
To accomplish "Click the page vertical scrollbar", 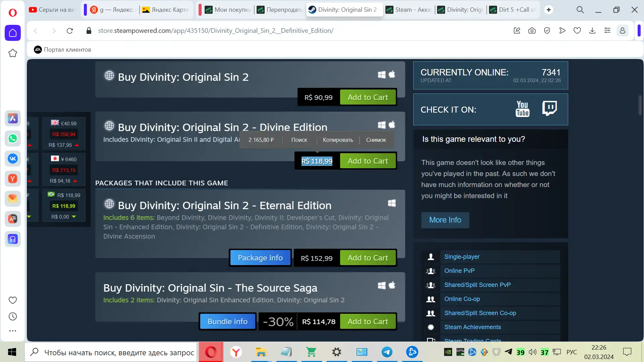I will [x=640, y=105].
